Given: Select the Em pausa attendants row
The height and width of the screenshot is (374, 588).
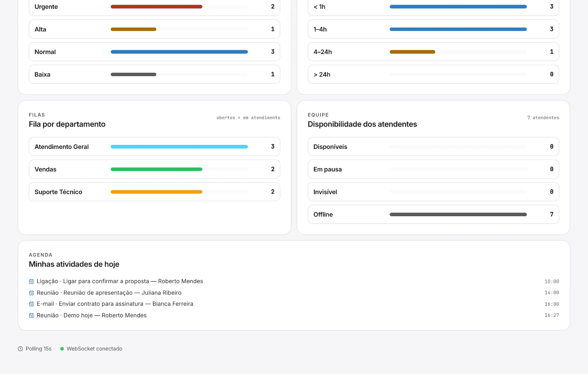Looking at the screenshot, I should [x=433, y=169].
